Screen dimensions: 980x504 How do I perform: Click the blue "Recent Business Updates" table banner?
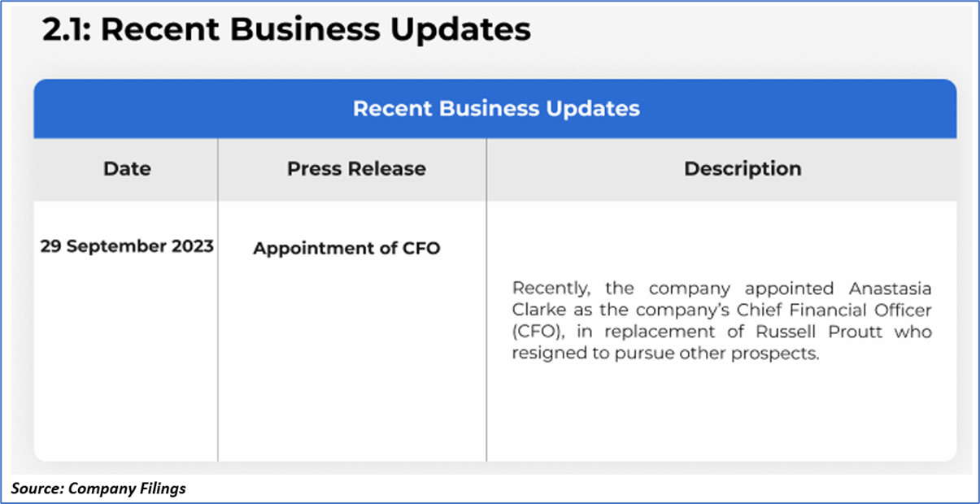tap(495, 109)
